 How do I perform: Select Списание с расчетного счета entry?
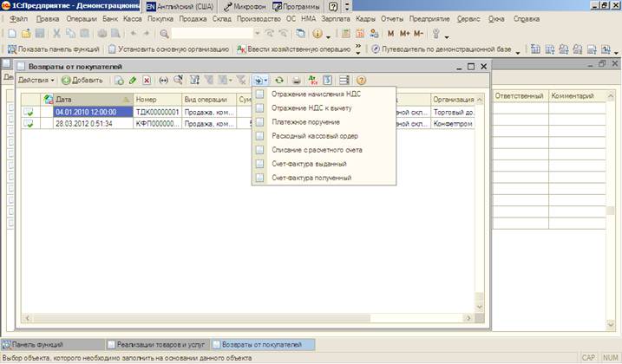pos(317,150)
